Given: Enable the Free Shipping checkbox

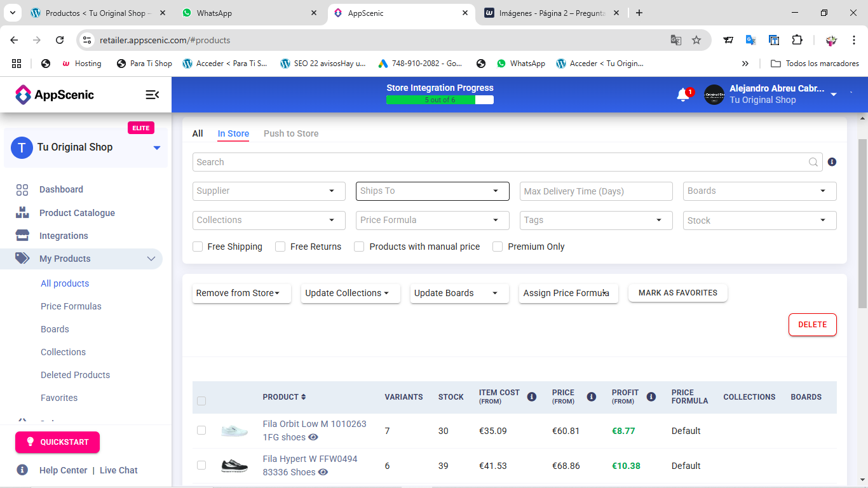Looking at the screenshot, I should (198, 247).
